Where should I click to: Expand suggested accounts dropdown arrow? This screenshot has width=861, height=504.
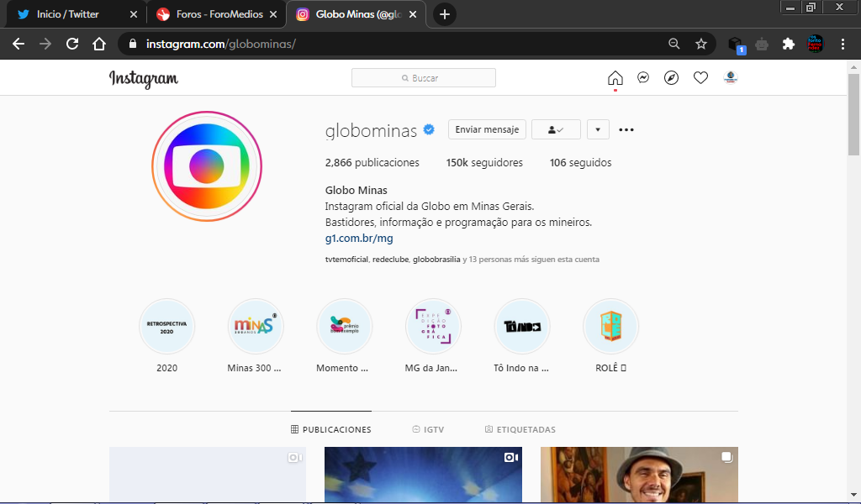click(x=598, y=129)
